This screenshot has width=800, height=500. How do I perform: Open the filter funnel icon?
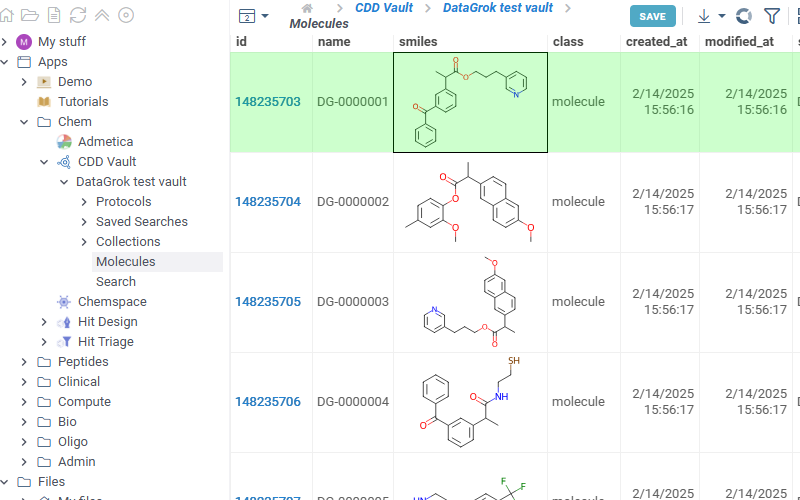click(772, 16)
